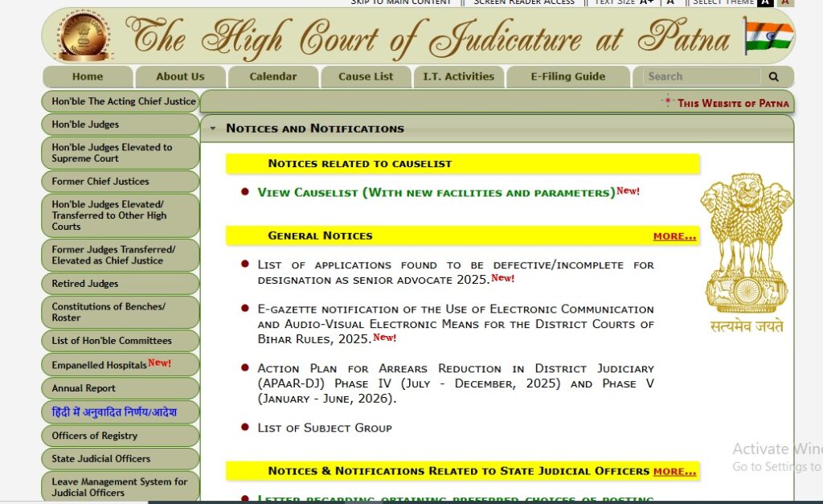Click the blinking star beside This Website of Patna
This screenshot has height=504, width=823.
pos(667,99)
